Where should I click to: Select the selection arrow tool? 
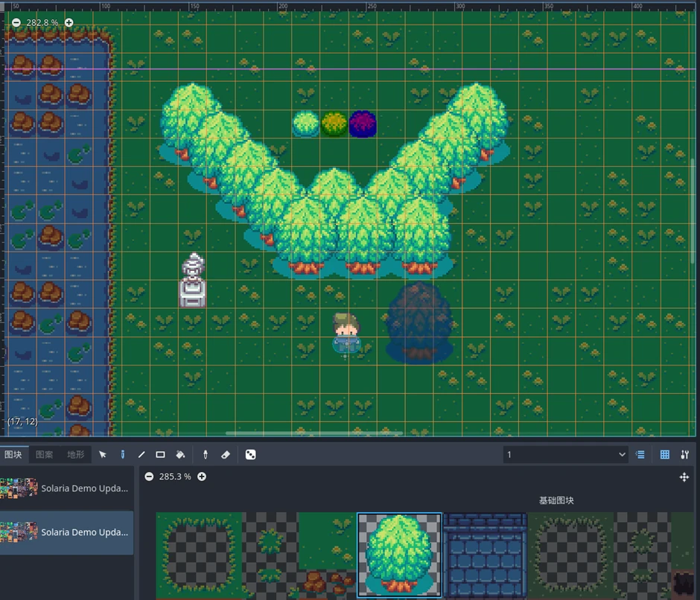coord(102,454)
